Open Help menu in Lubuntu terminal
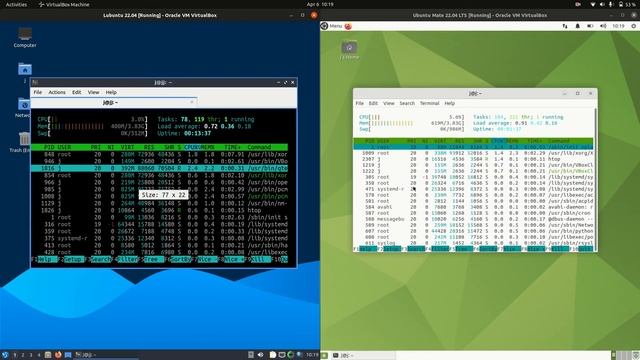 pyautogui.click(x=111, y=92)
